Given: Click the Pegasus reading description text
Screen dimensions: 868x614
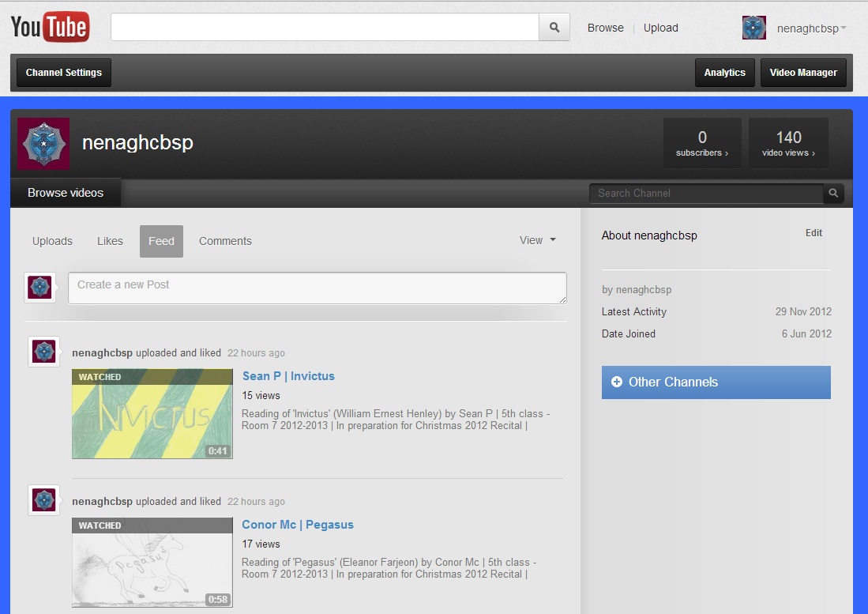Looking at the screenshot, I should pos(389,568).
